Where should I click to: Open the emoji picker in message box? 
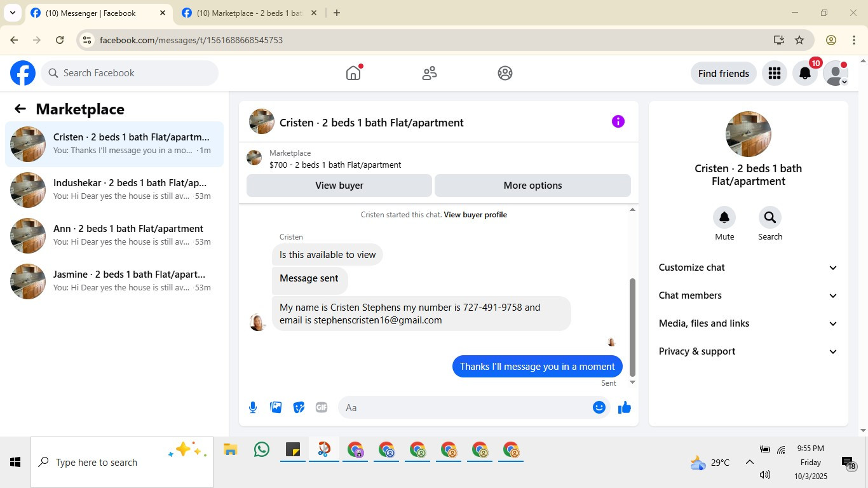pyautogui.click(x=599, y=407)
